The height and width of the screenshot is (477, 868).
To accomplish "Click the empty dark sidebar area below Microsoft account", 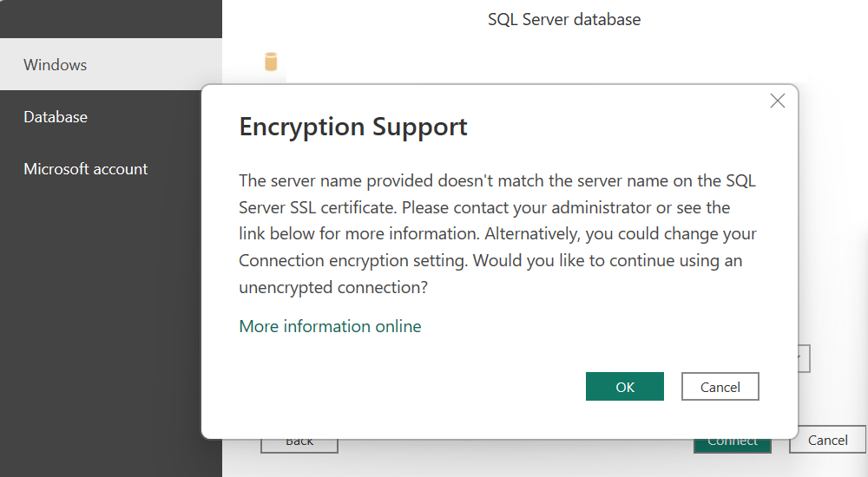I will [x=111, y=330].
